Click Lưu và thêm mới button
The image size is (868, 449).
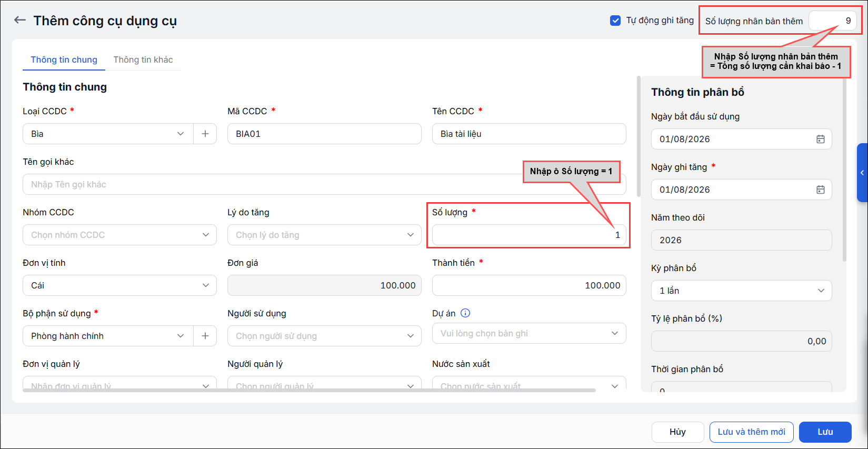[751, 432]
